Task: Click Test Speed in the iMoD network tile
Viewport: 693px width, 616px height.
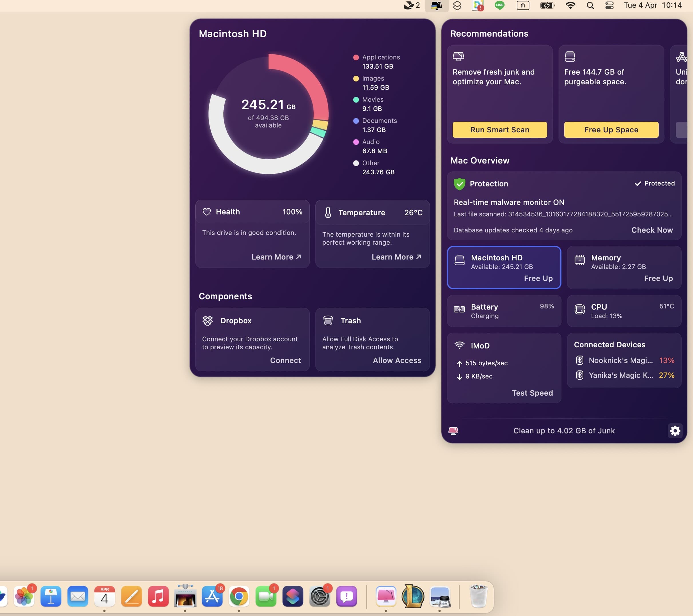Action: 532,393
